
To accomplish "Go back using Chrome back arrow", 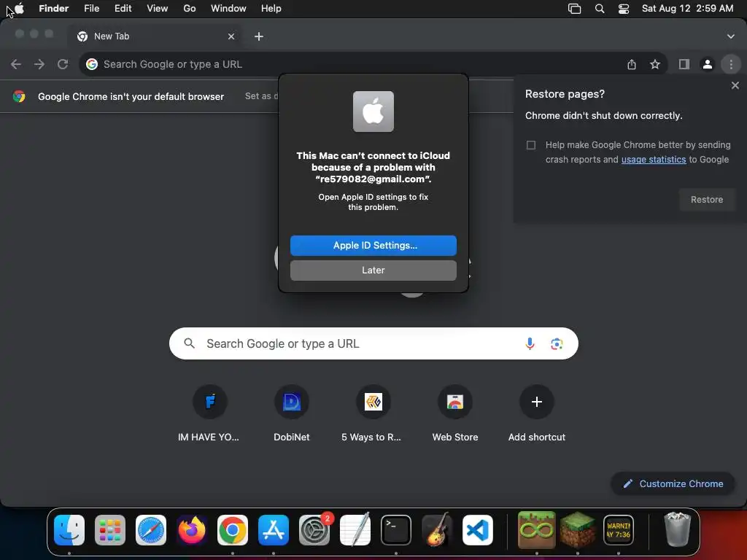I will pyautogui.click(x=16, y=64).
